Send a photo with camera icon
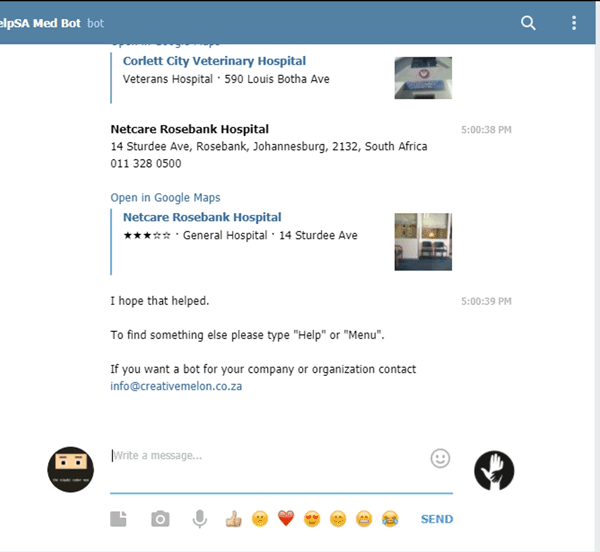 point(160,519)
